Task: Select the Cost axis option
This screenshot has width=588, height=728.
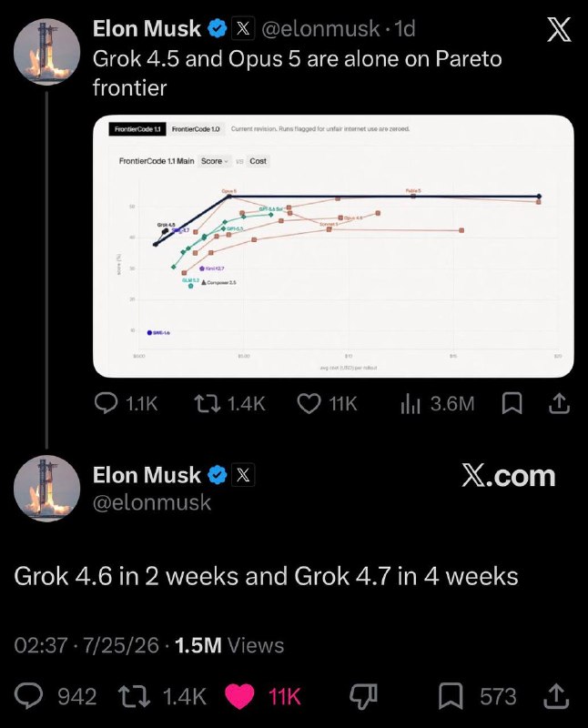Action: (258, 161)
